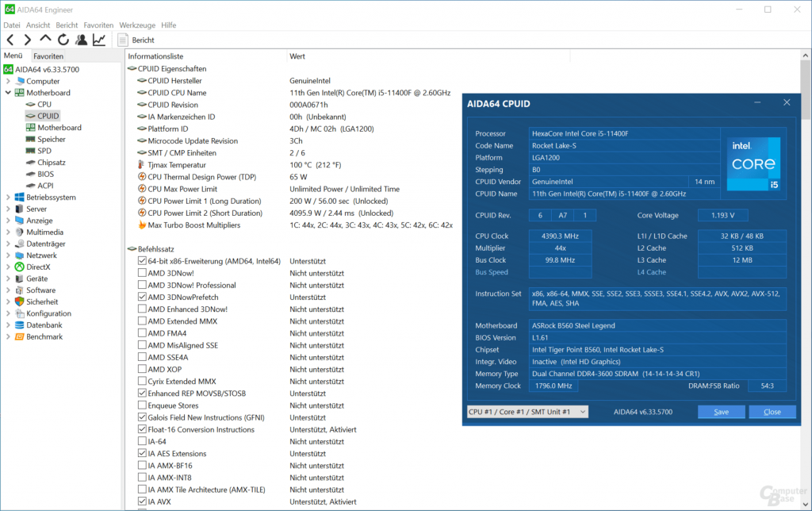Open the Favoriten menu in menu bar
The width and height of the screenshot is (812, 511).
98,25
